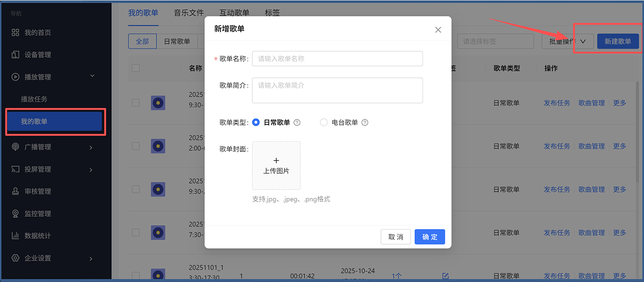Viewport: 644px width, 282px height.
Task: Check the checkbox of the 7:30 row
Action: click(136, 232)
